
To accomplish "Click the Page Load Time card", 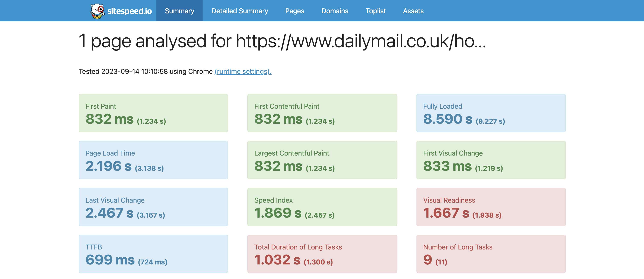I will 153,160.
